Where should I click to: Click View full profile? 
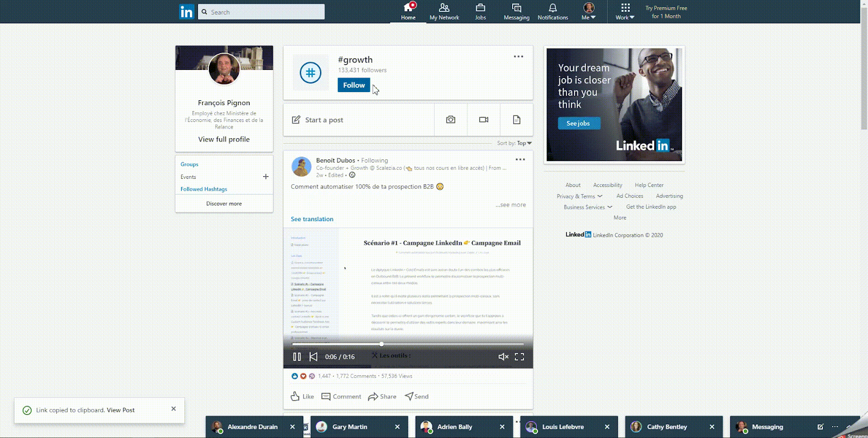(x=224, y=139)
